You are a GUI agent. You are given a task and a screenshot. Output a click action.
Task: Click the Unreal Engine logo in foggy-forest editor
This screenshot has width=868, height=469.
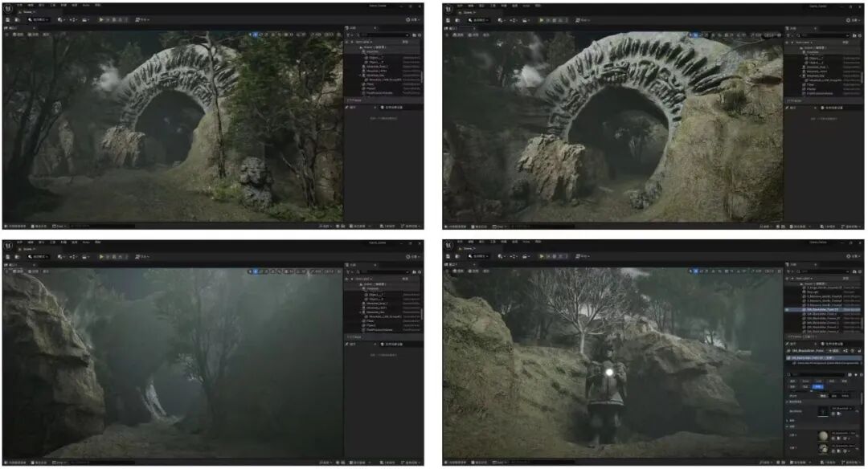point(8,246)
